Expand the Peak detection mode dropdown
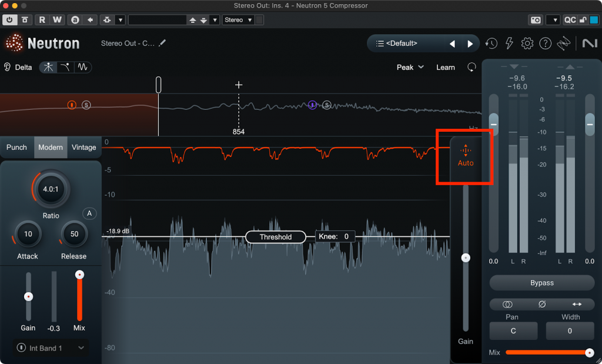 click(x=410, y=68)
